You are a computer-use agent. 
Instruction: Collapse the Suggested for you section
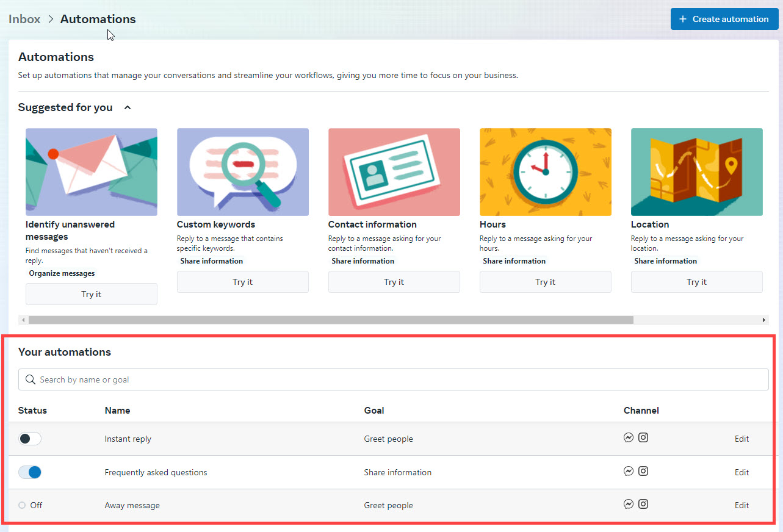(x=128, y=107)
